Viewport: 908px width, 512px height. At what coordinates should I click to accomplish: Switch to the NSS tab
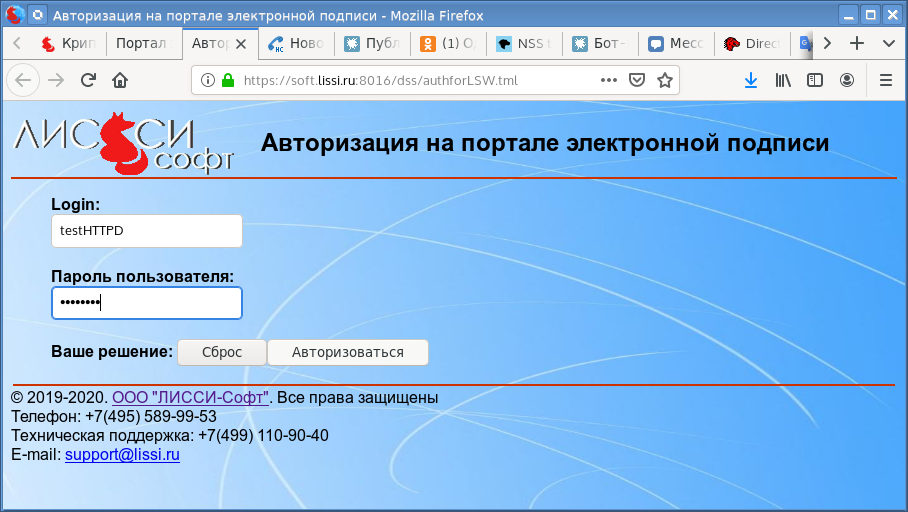pyautogui.click(x=525, y=44)
